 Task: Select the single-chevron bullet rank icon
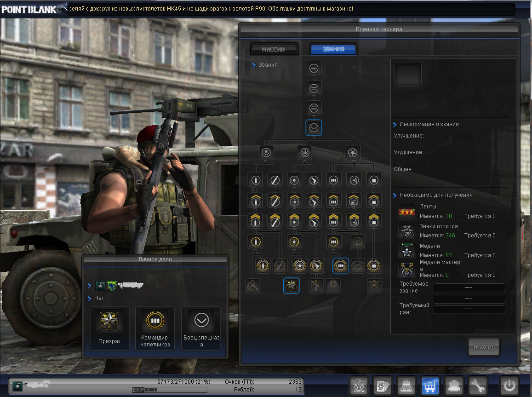256,201
